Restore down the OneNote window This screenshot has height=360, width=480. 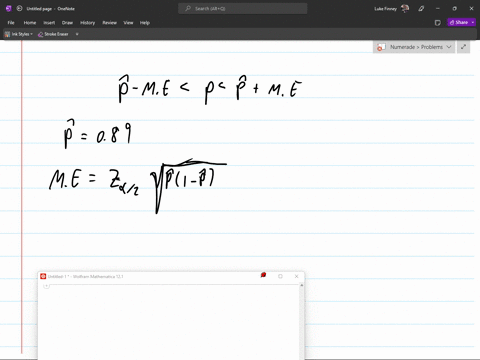tap(454, 9)
